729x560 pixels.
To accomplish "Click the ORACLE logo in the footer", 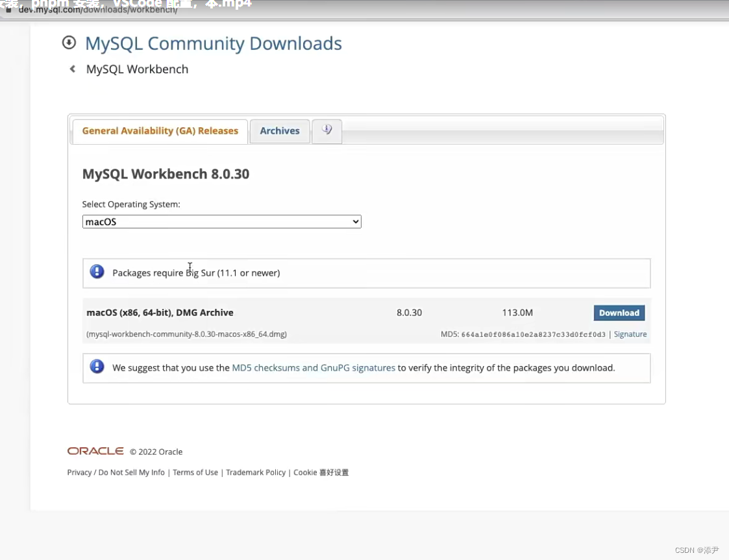I will click(x=95, y=451).
